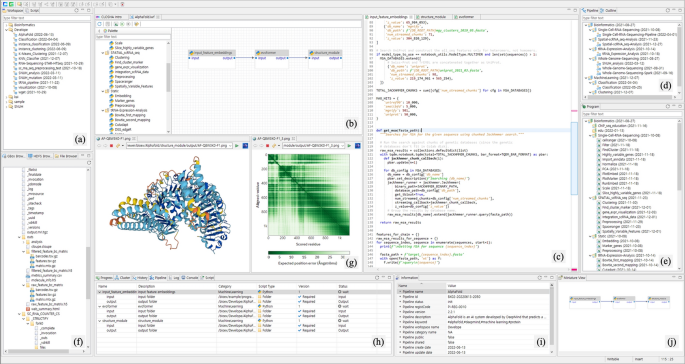The image size is (685, 364).
Task: Click red terminate icon in main toolbar
Action: pos(122,4)
